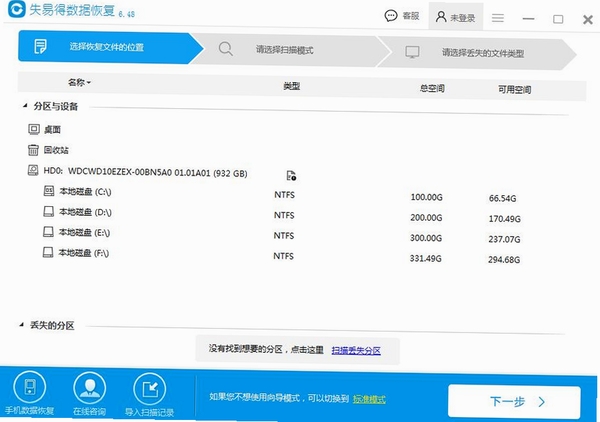600x422 pixels.
Task: Click the 总空间 column header
Action: point(432,88)
